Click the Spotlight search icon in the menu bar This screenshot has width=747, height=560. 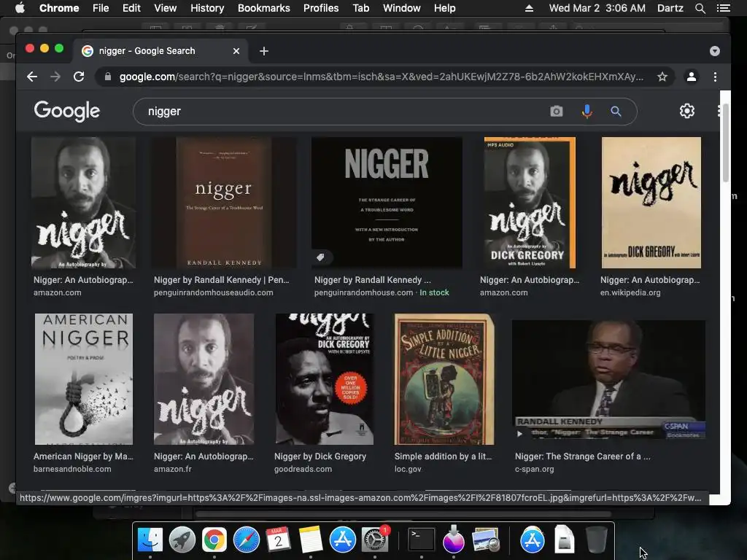click(x=700, y=8)
